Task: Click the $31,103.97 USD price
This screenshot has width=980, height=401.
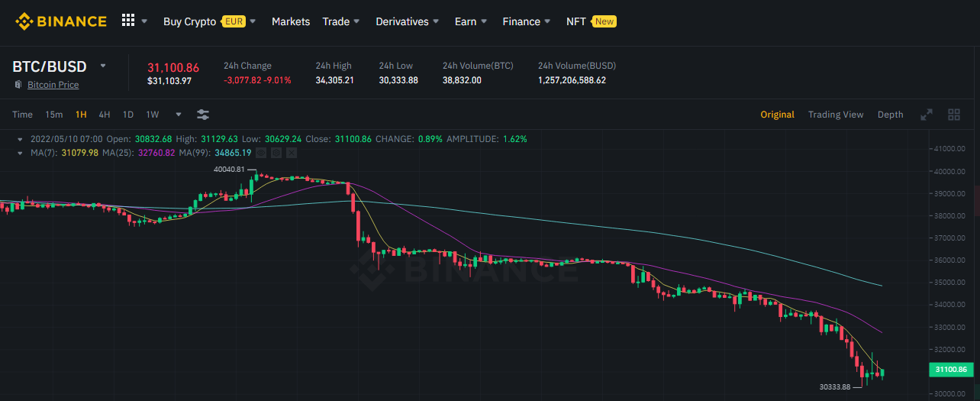Action: (x=169, y=80)
